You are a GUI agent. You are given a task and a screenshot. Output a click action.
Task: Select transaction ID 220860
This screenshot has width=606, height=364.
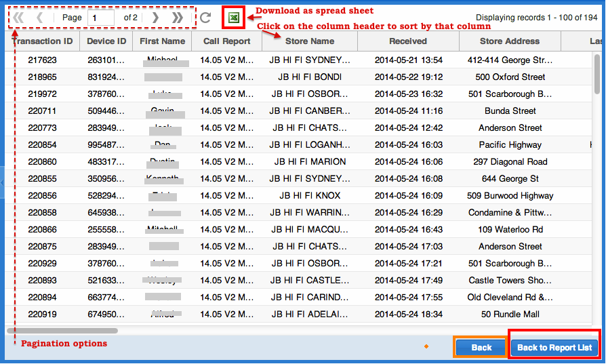[42, 162]
